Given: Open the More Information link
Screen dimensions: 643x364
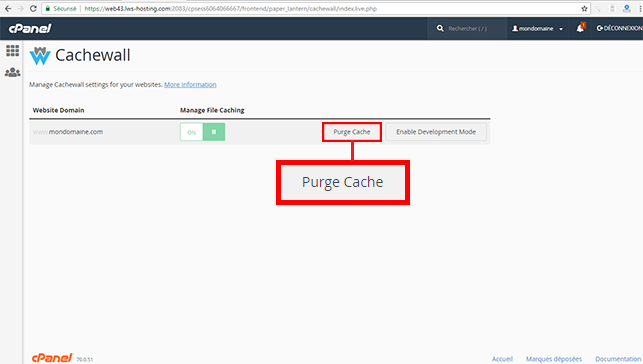Looking at the screenshot, I should pyautogui.click(x=190, y=84).
